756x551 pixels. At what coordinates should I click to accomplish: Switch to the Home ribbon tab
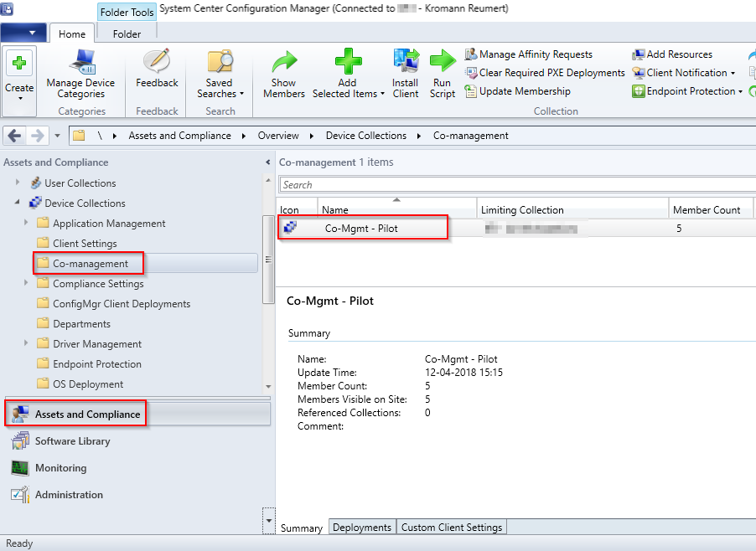(72, 33)
